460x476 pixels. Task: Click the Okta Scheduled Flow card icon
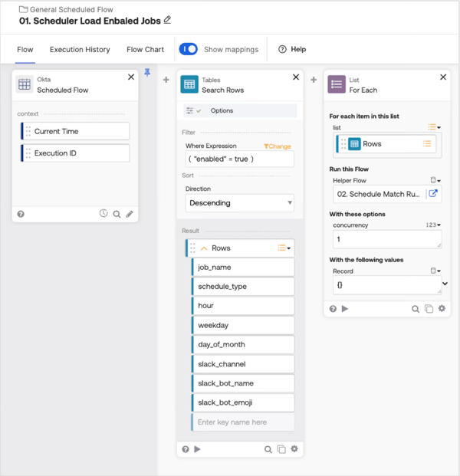[25, 84]
